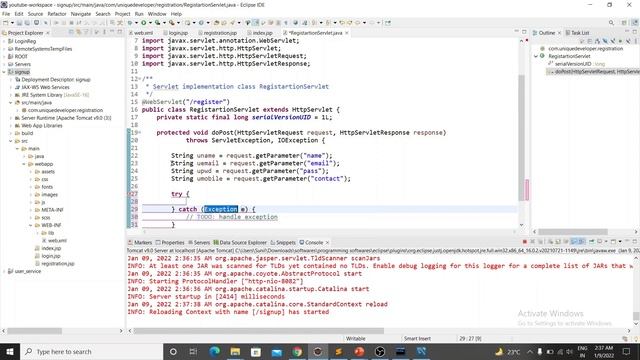
Task: Open Microsoft Edge from taskbar
Action: point(214,351)
